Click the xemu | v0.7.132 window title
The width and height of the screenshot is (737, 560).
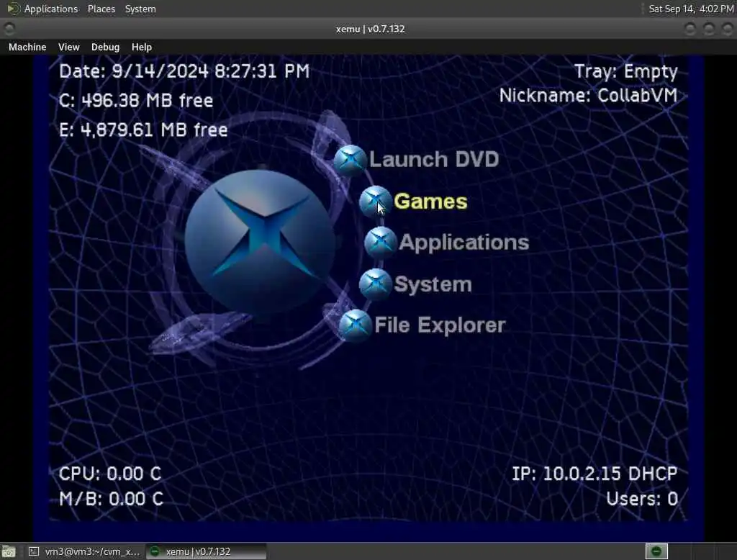(371, 29)
